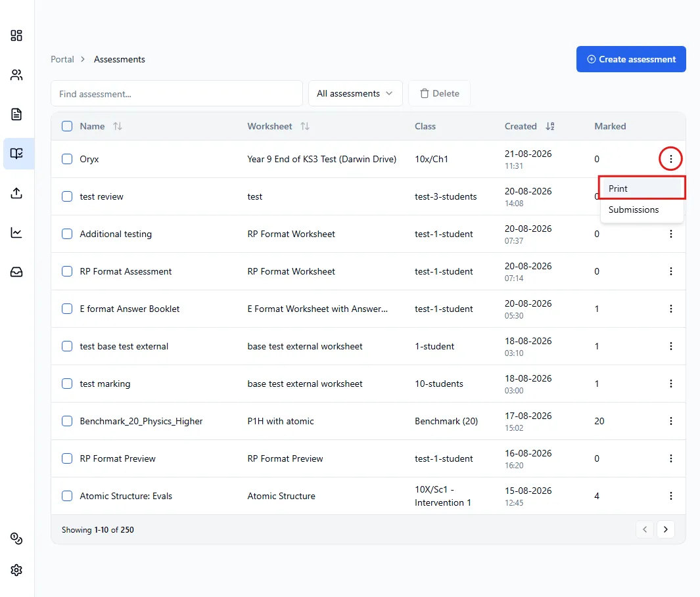Tick the checkbox for test marking

click(x=67, y=384)
